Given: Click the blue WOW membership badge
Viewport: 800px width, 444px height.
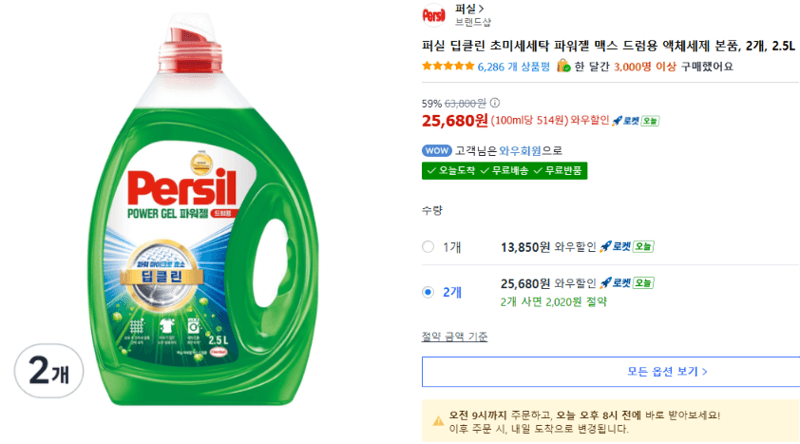Looking at the screenshot, I should pyautogui.click(x=437, y=151).
